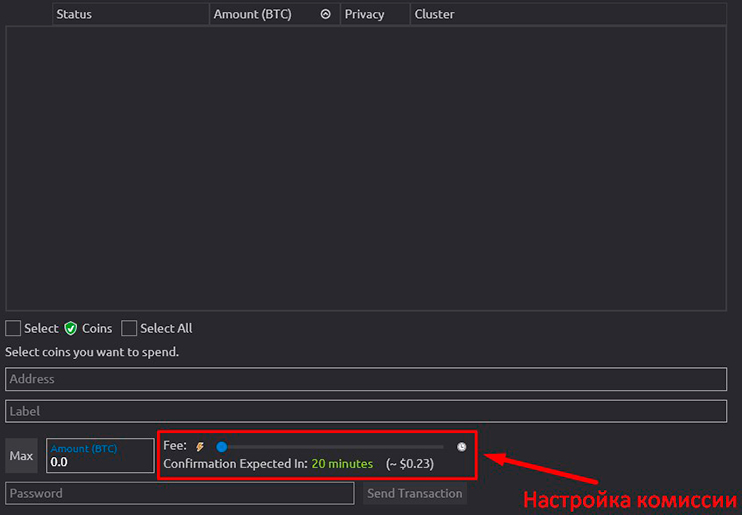Click the 20 minutes confirmation estimate

(x=342, y=464)
